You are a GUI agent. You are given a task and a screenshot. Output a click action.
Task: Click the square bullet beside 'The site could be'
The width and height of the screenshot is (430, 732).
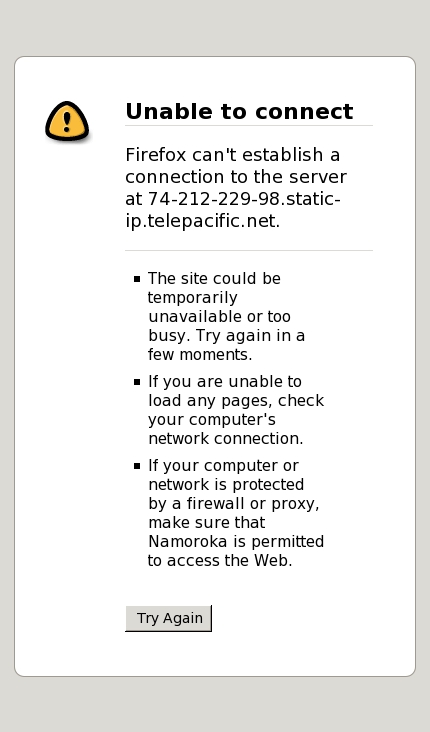point(137,279)
